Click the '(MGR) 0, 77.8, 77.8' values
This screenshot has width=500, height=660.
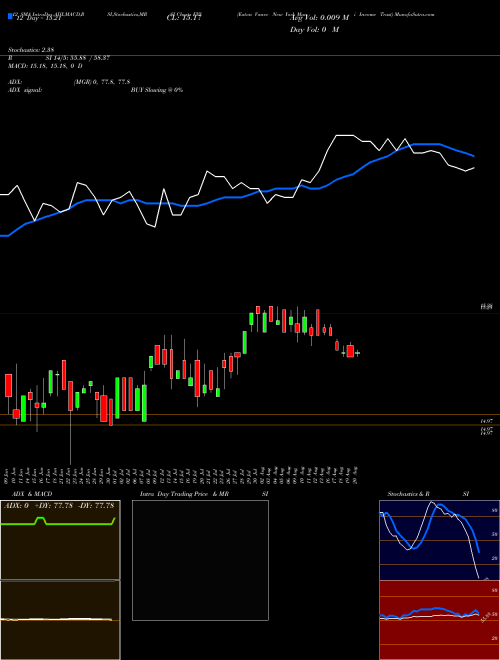click(x=101, y=82)
